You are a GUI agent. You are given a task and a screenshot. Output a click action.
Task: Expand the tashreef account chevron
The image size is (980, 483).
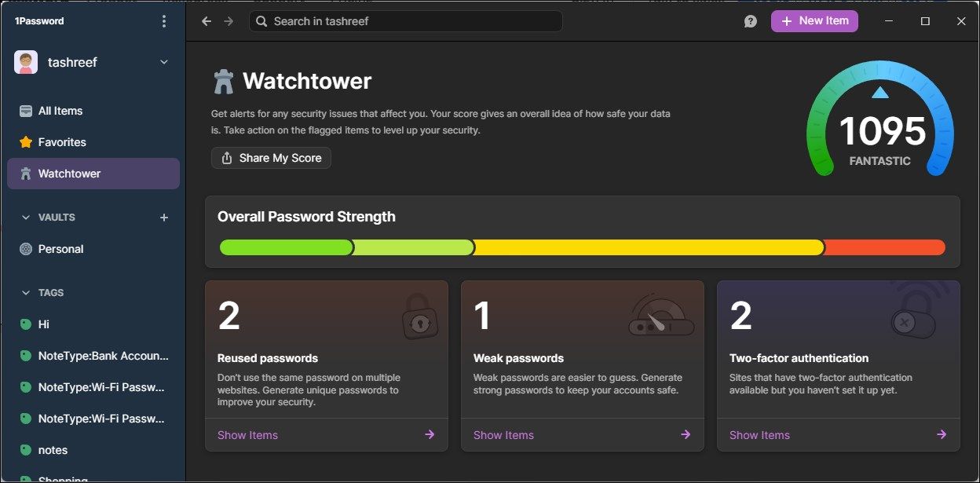click(x=163, y=62)
